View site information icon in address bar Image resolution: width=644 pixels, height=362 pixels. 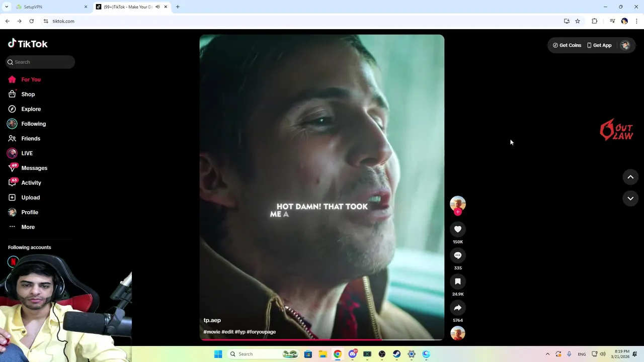46,21
